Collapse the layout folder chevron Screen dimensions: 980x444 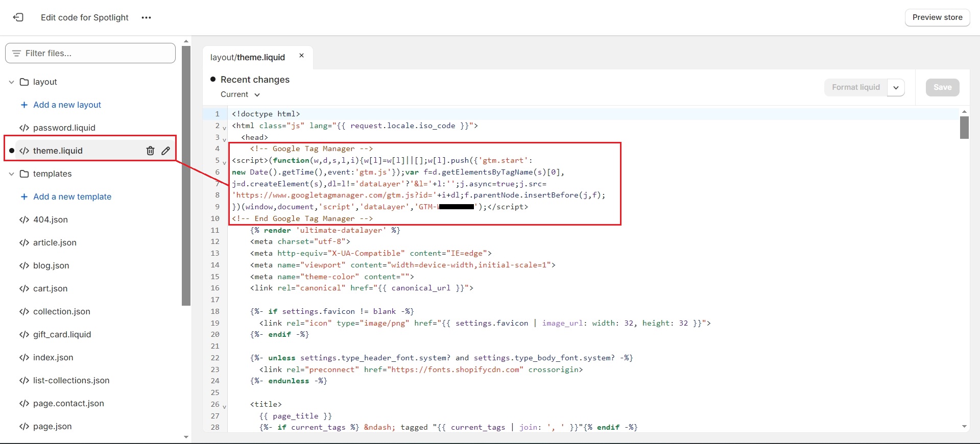[x=11, y=82]
